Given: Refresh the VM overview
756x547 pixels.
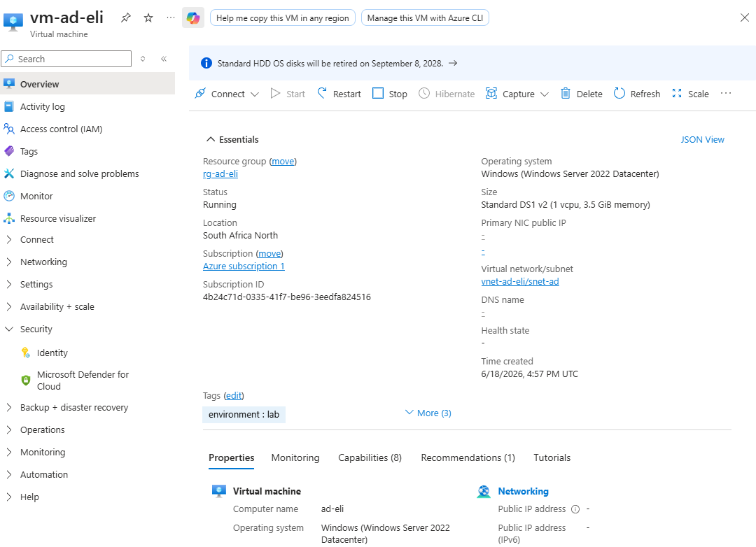Looking at the screenshot, I should tap(637, 94).
